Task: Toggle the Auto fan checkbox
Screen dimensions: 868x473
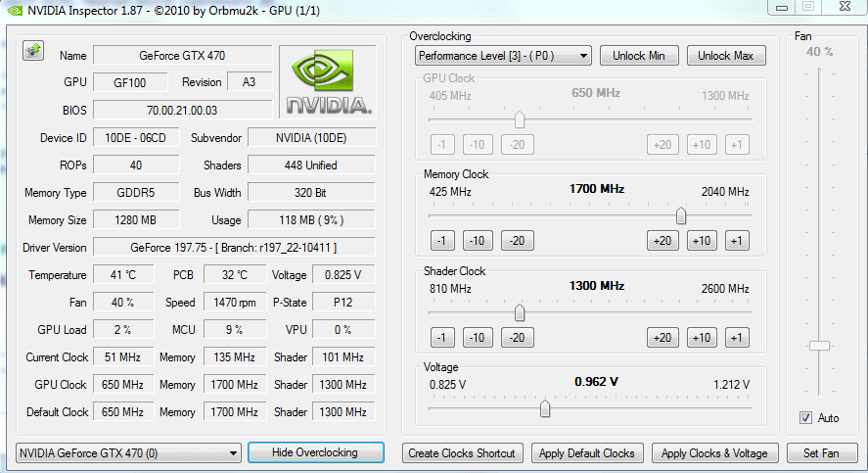Action: [805, 417]
